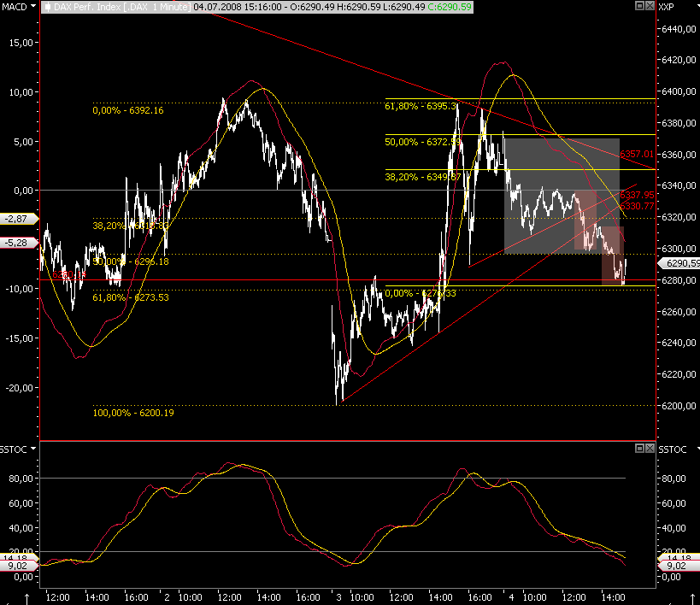Click the -20,00 MACD axis label
Screen dimensions: 700x605
click(19, 388)
